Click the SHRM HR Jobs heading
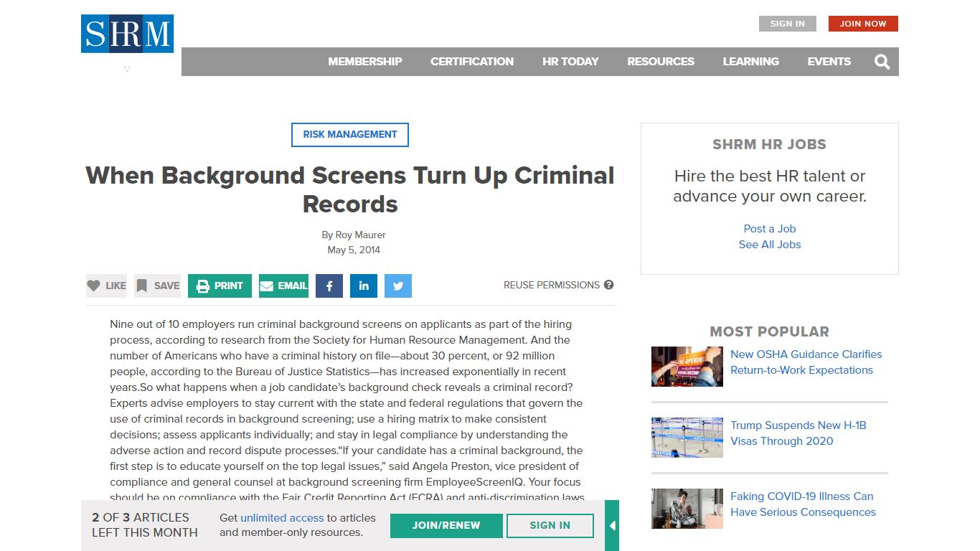Image resolution: width=980 pixels, height=551 pixels. pos(769,144)
